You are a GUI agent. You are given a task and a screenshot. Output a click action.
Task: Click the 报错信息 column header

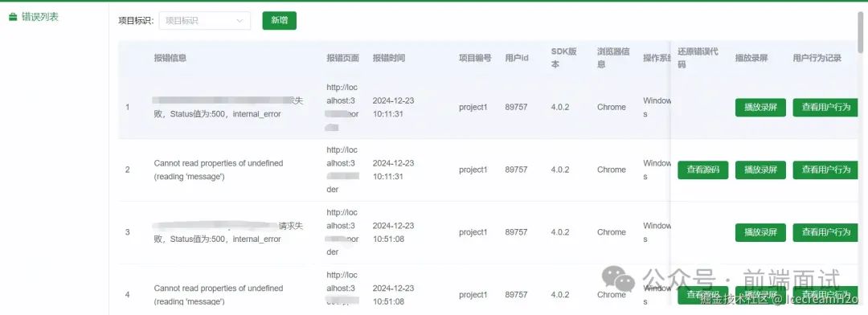coord(170,58)
